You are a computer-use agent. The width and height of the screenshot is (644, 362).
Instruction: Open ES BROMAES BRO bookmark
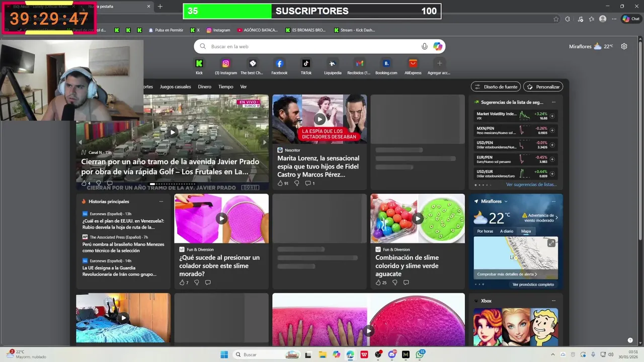(305, 30)
